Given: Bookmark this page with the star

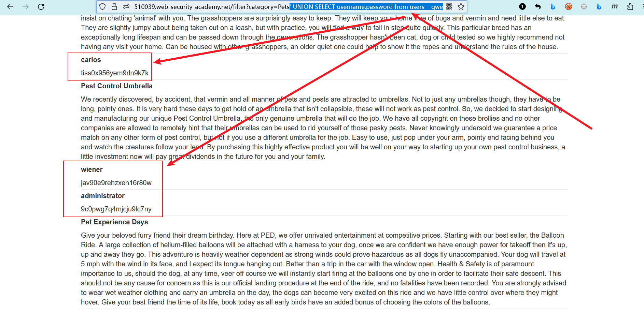Looking at the screenshot, I should (x=461, y=6).
